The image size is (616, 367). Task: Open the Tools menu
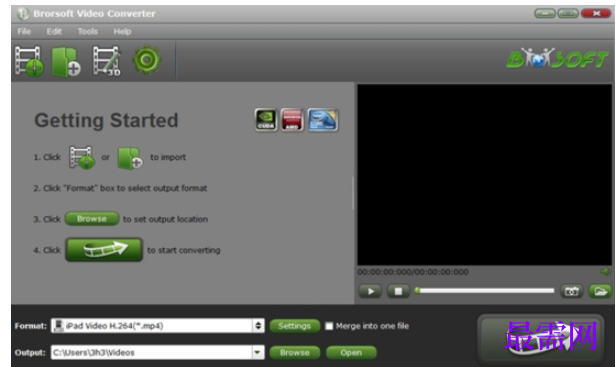click(x=88, y=31)
